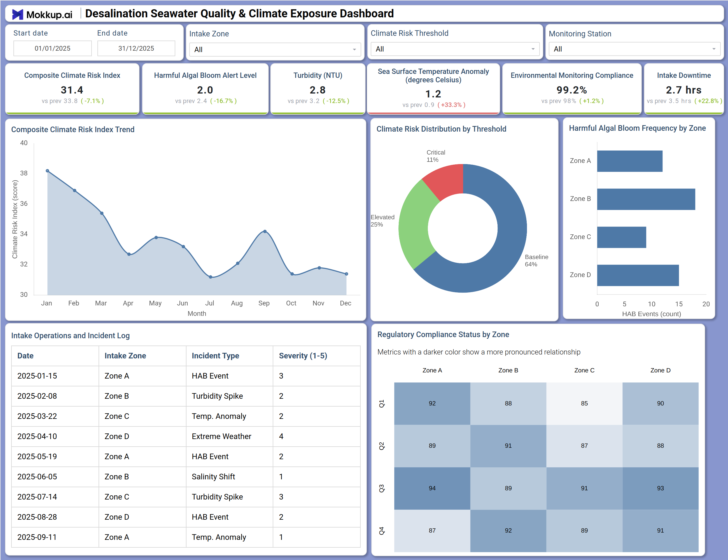Click the Salinity Shift incident cell
This screenshot has height=560, width=728.
click(229, 477)
